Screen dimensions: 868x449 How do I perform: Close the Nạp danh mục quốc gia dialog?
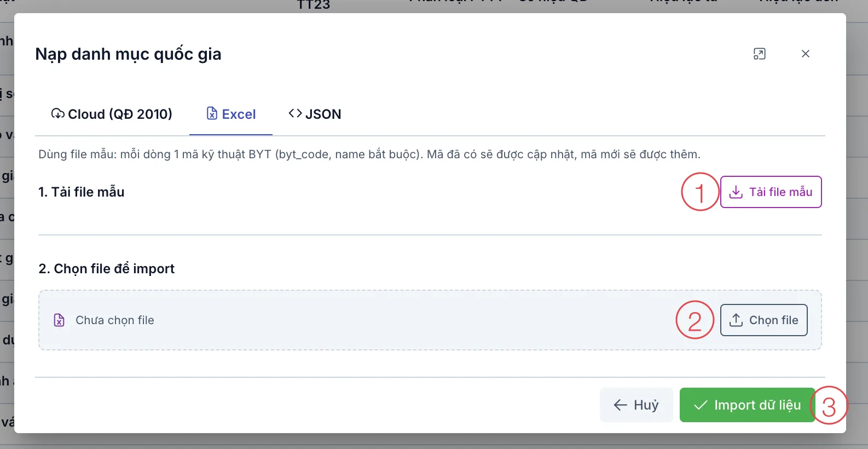pyautogui.click(x=805, y=54)
